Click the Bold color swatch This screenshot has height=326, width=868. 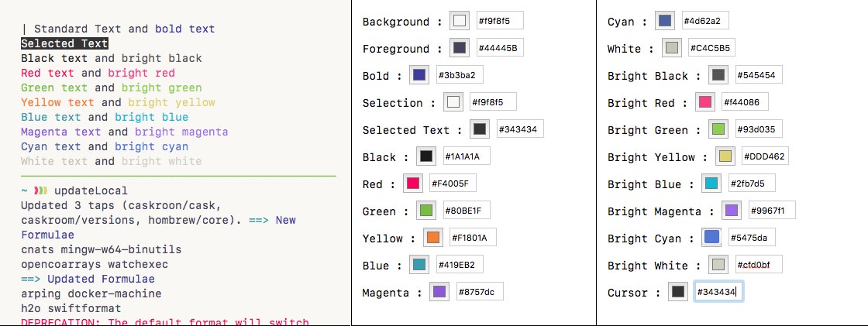419,75
